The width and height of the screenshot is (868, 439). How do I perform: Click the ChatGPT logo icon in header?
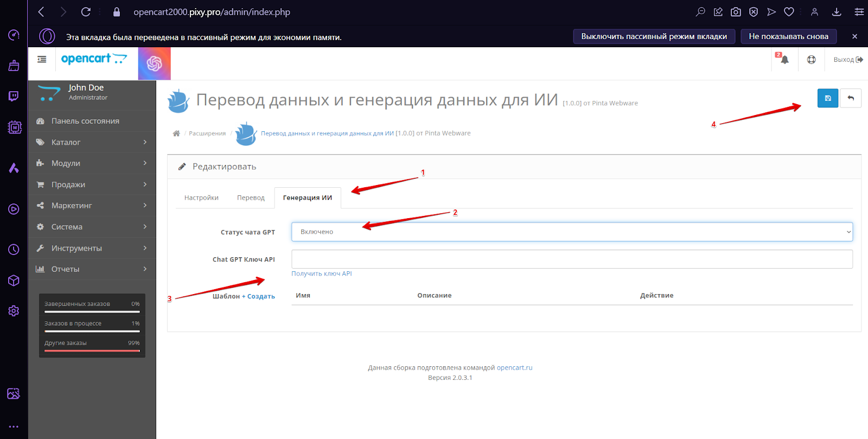(155, 63)
